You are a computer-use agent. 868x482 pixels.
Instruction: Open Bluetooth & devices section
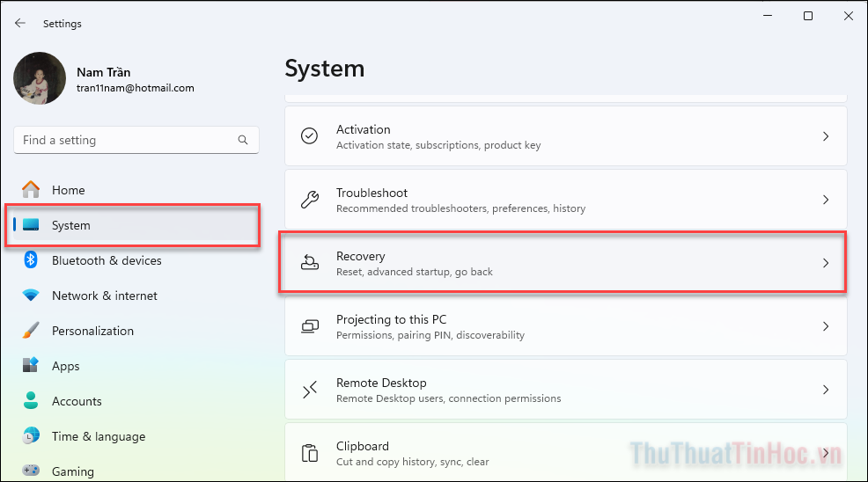point(107,260)
